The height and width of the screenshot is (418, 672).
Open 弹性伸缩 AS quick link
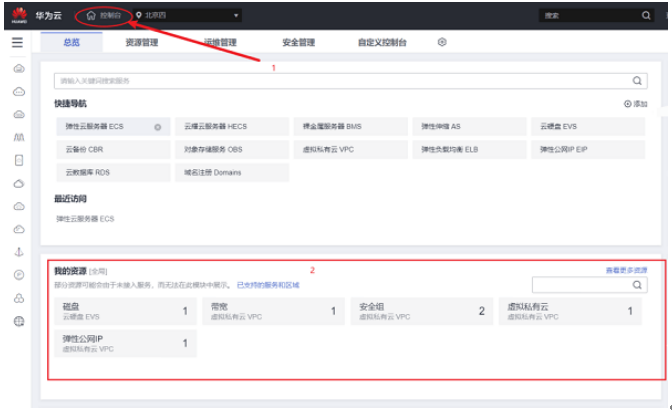pos(469,126)
